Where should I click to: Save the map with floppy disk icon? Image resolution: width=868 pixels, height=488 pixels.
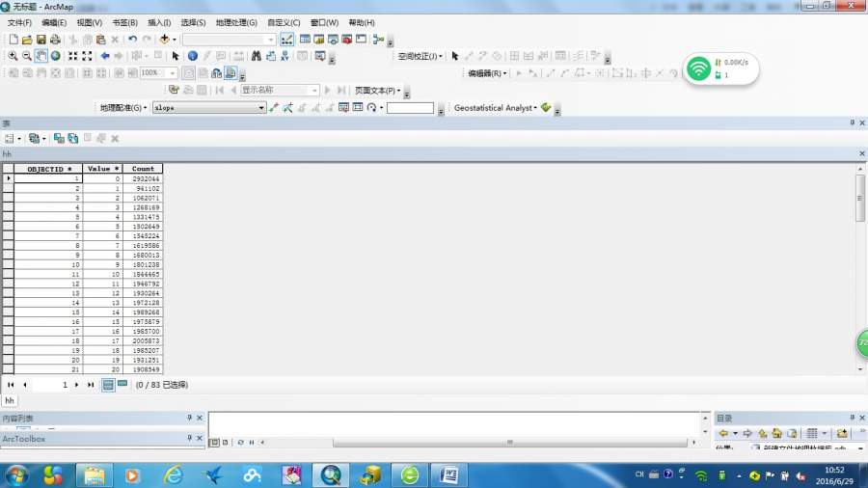pos(41,40)
